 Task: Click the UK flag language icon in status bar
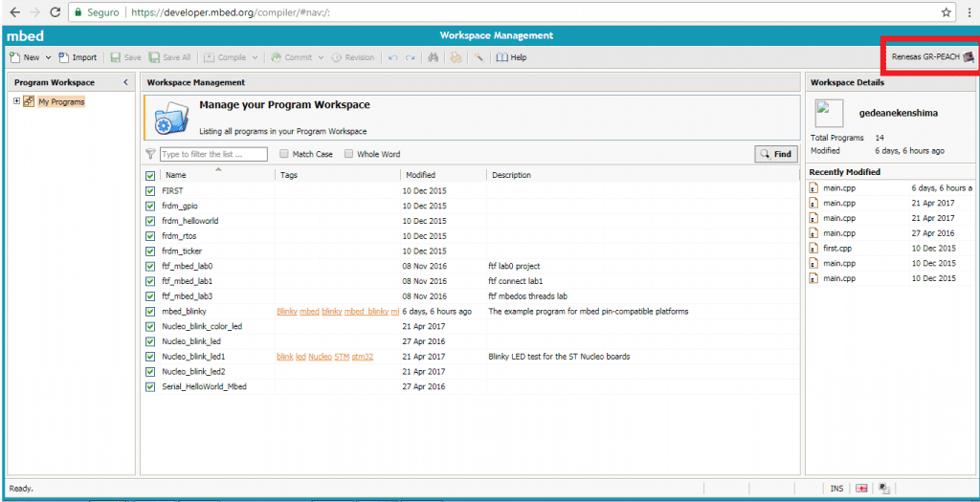coord(861,489)
